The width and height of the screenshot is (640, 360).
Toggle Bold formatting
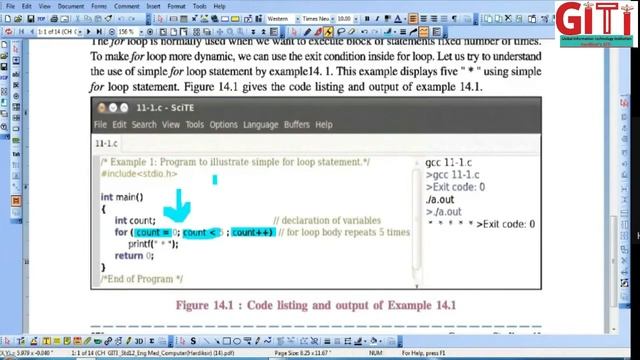[x=367, y=19]
